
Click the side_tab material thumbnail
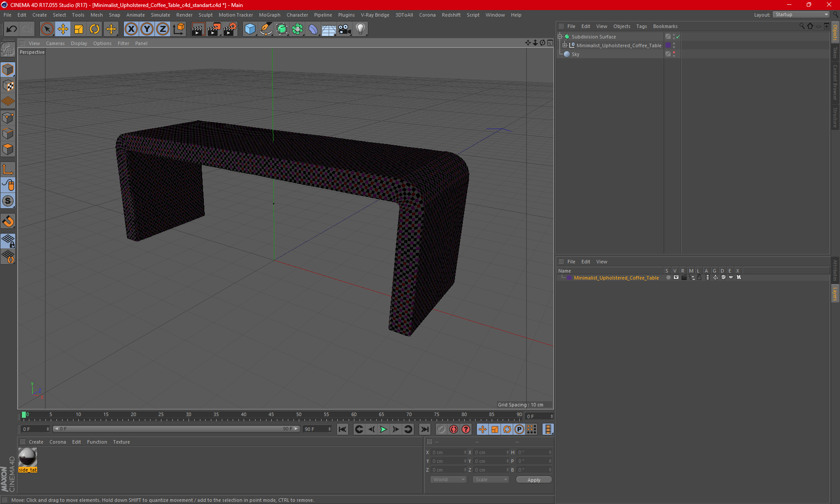pyautogui.click(x=28, y=458)
